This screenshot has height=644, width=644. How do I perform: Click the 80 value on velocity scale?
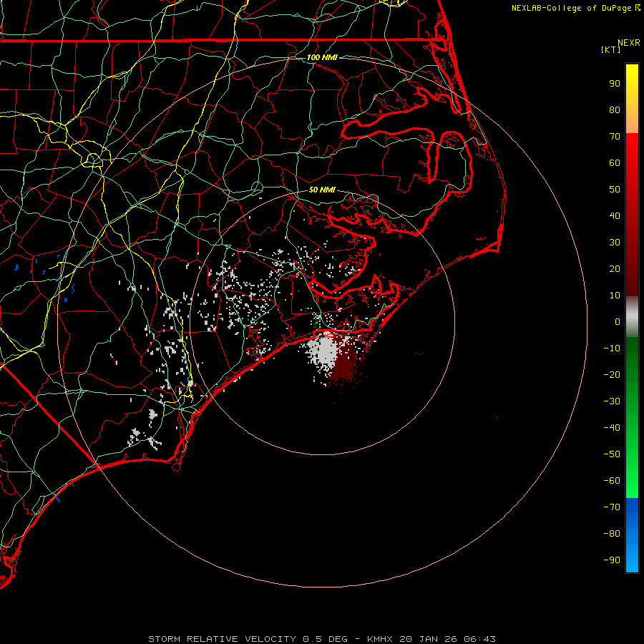point(615,109)
